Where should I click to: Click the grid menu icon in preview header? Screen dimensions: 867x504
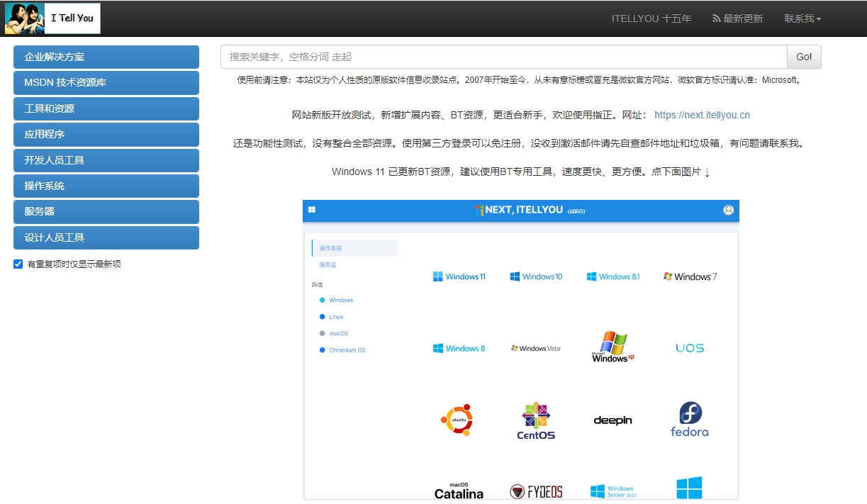(x=312, y=210)
